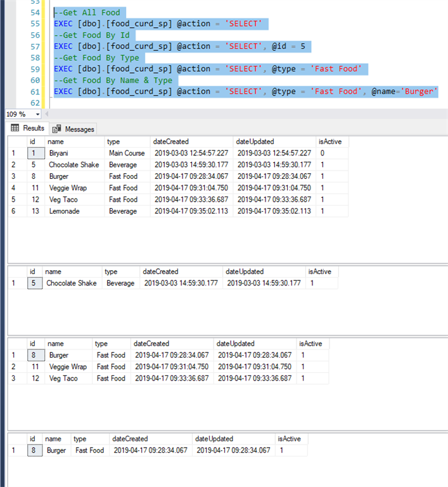Click the editor's horizontal scroll left arrow

(47, 114)
